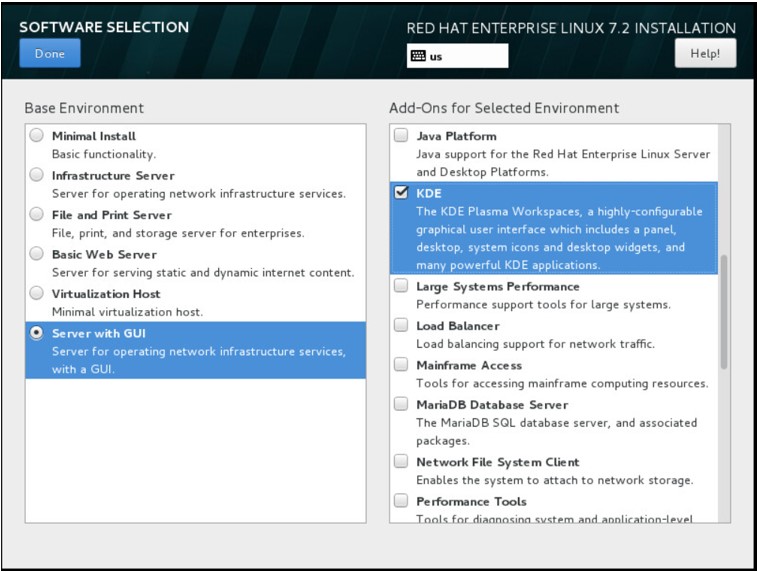Choose the File and Print Server radio button
This screenshot has width=757, height=572.
click(36, 214)
